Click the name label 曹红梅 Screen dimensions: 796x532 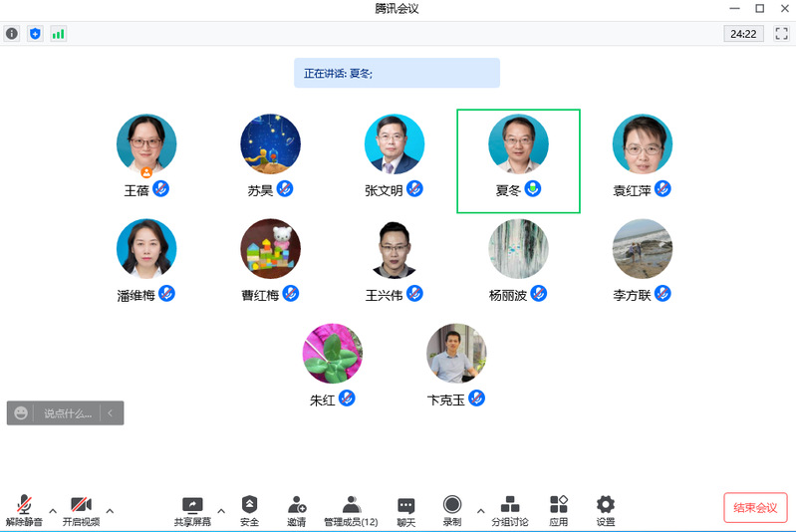[x=260, y=295]
